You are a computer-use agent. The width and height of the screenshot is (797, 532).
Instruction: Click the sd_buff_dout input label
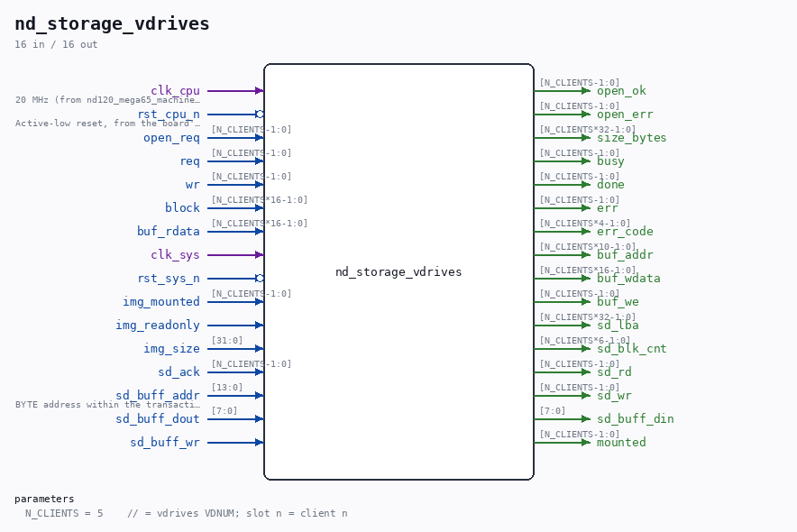[158, 418]
